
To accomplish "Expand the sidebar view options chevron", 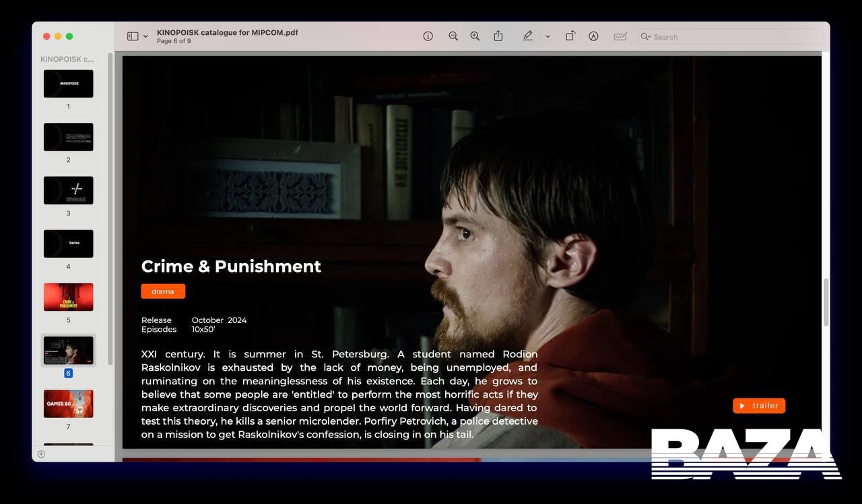I will pos(145,36).
